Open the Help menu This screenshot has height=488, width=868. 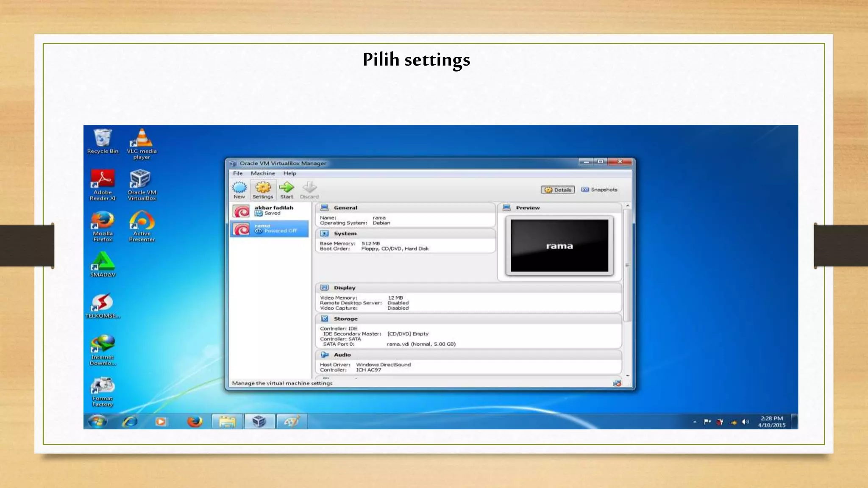(290, 173)
